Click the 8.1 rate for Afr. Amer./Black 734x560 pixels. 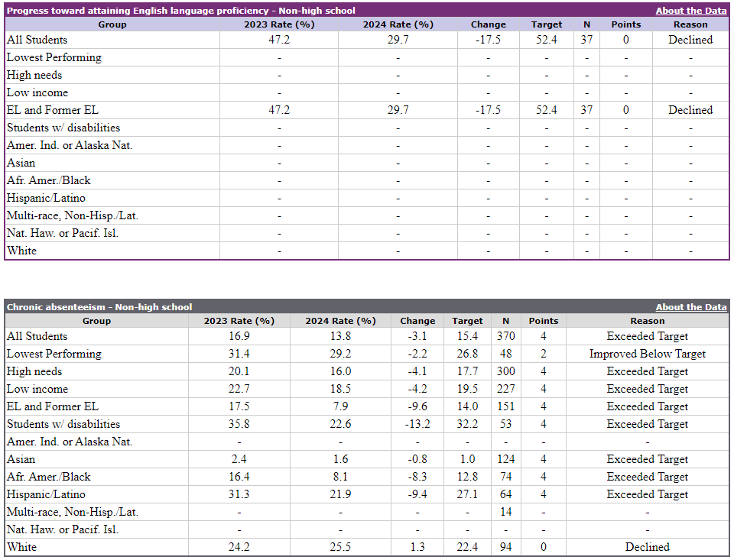(340, 477)
